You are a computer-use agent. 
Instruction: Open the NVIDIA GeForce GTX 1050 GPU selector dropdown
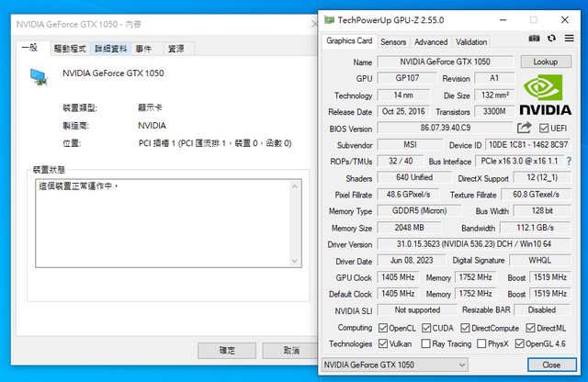click(395, 365)
